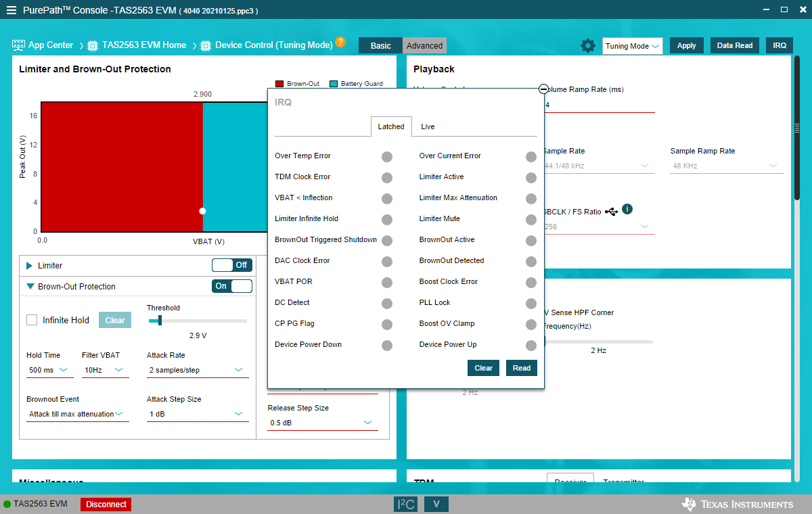This screenshot has height=514, width=812.
Task: Open the Release Step Size dropdown
Action: 323,423
